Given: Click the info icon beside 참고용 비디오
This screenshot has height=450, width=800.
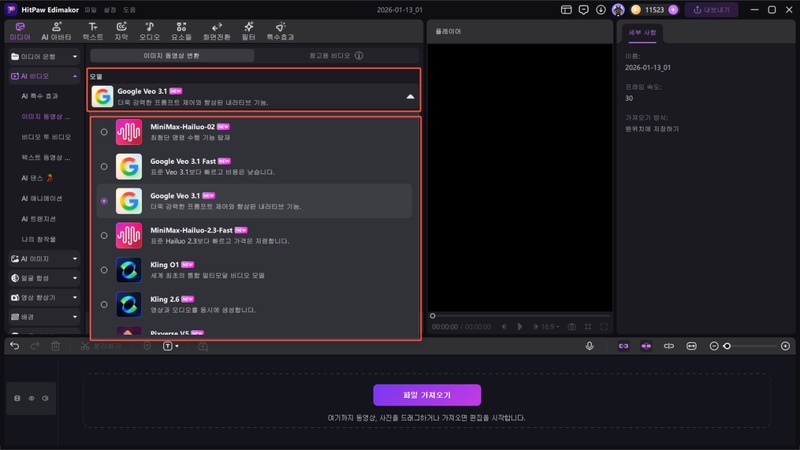Looking at the screenshot, I should (x=359, y=55).
